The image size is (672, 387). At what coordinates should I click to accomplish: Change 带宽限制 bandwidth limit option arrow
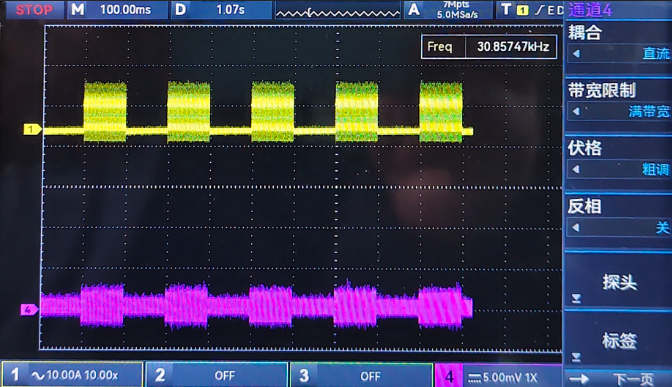click(576, 111)
